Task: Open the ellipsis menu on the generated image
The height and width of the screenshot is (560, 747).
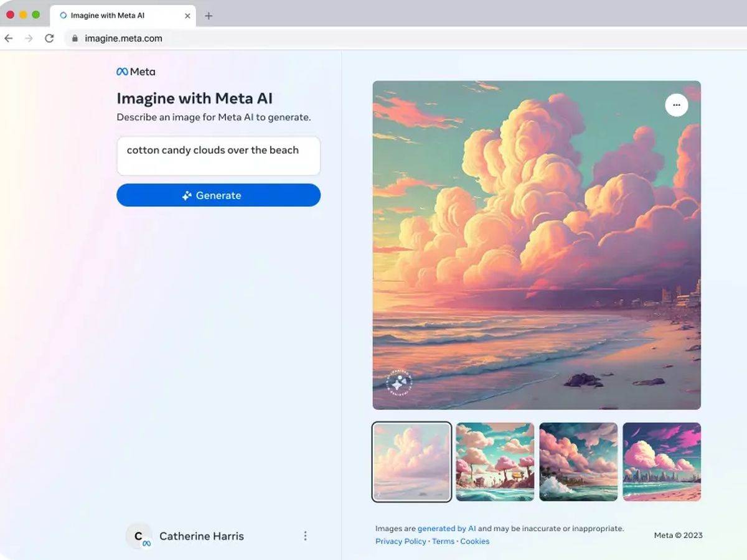Action: (x=677, y=105)
